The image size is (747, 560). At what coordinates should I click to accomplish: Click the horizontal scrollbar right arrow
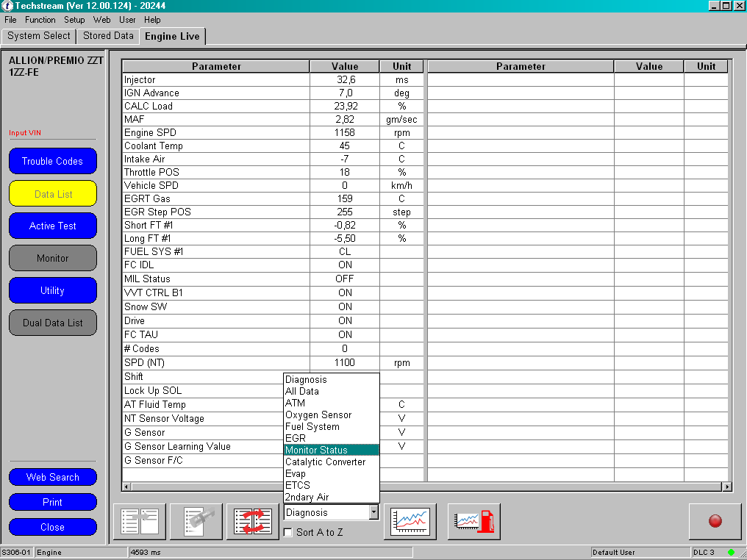click(727, 487)
